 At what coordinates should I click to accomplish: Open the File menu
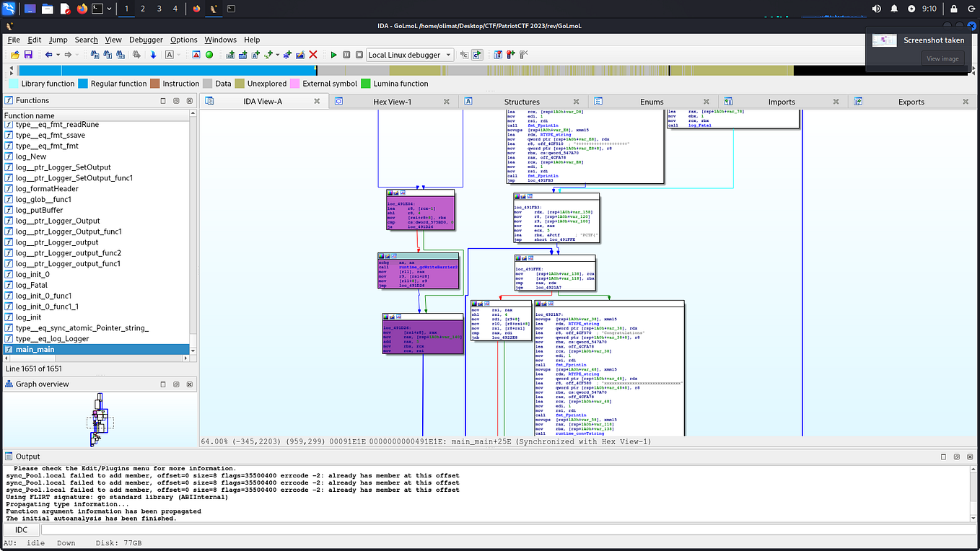coord(14,40)
